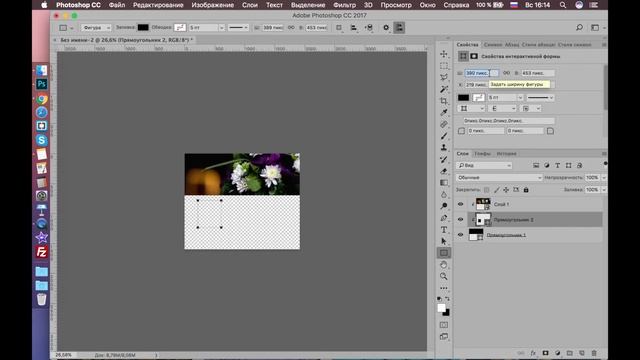Click black fill swatch in options bar
Viewport: 640px width, 360px height.
pyautogui.click(x=143, y=27)
